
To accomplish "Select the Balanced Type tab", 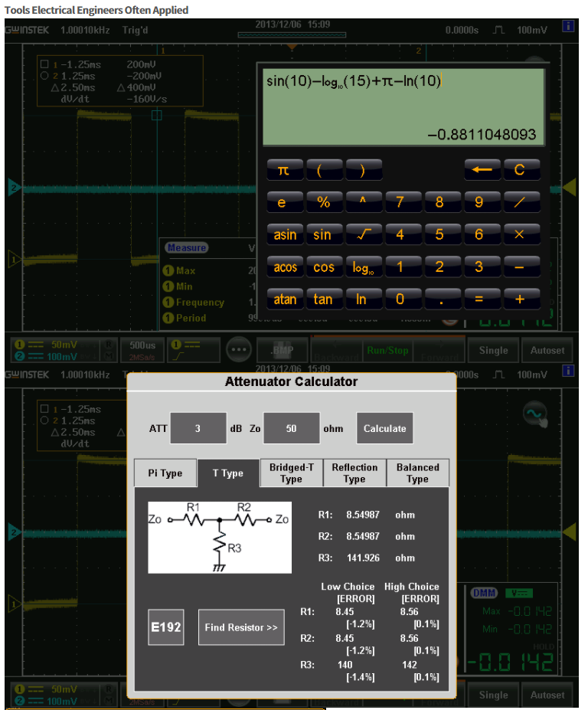I will coord(417,473).
